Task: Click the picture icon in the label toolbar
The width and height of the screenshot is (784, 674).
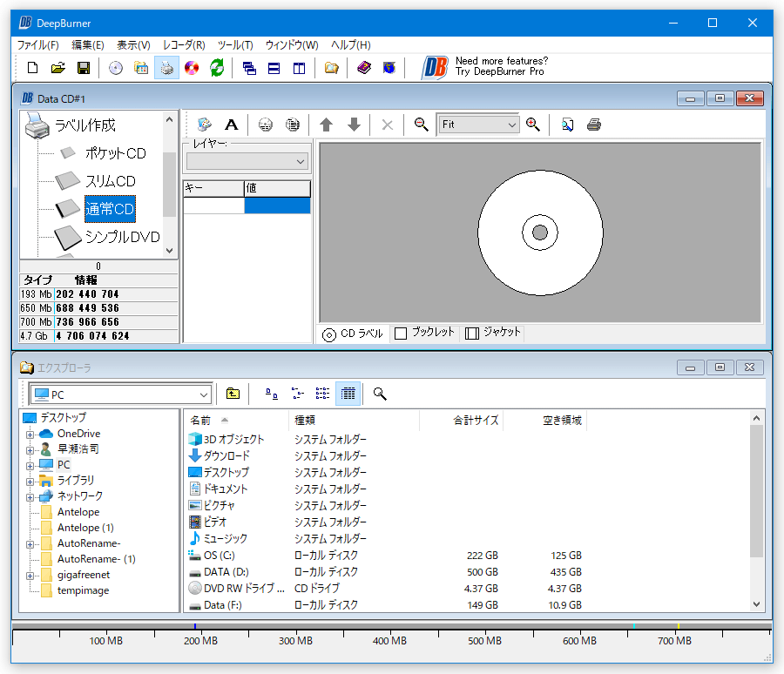Action: 204,125
